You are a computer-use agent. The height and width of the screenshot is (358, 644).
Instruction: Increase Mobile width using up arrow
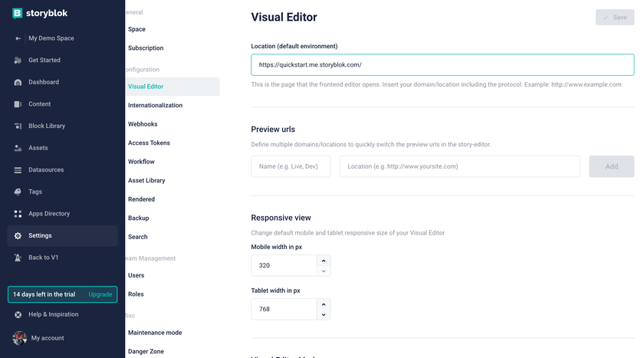[324, 261]
